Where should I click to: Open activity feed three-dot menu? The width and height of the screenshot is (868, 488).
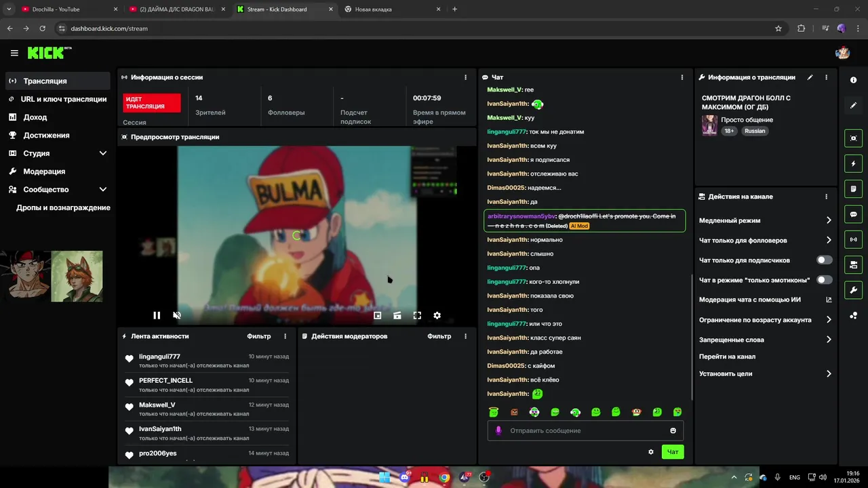285,336
